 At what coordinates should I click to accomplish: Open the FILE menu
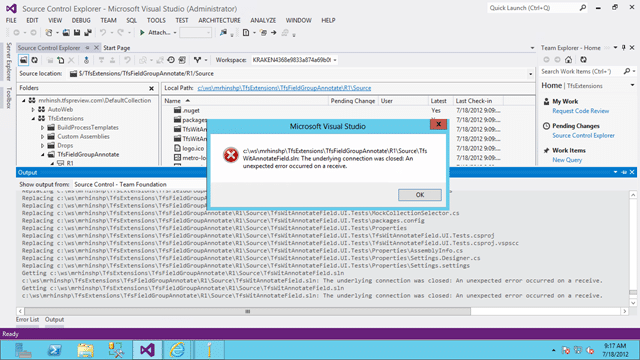point(11,20)
